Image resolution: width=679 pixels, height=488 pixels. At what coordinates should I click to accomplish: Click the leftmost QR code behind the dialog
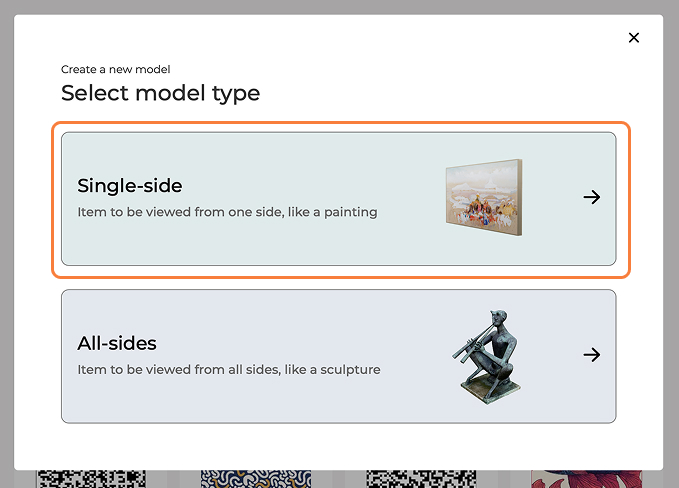88,478
